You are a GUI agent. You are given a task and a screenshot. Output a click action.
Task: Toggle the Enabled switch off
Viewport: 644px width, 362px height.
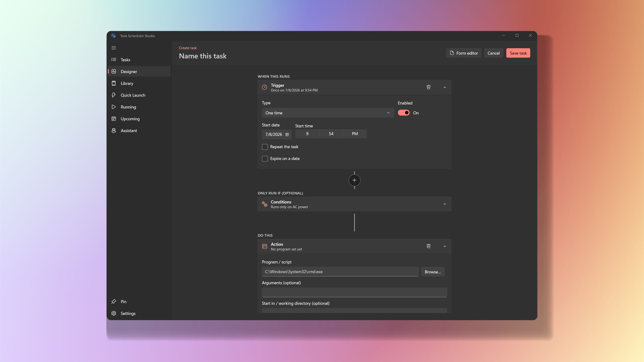(x=404, y=113)
